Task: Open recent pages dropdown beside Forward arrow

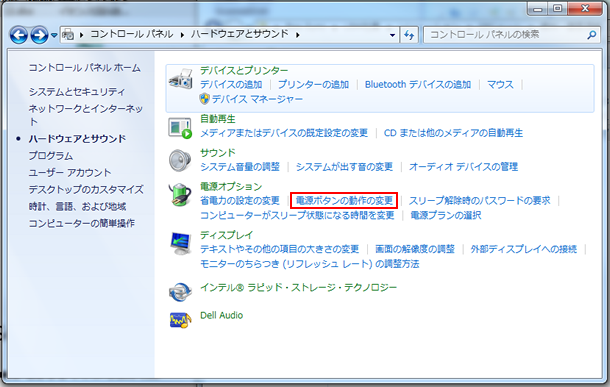Action: click(x=54, y=35)
